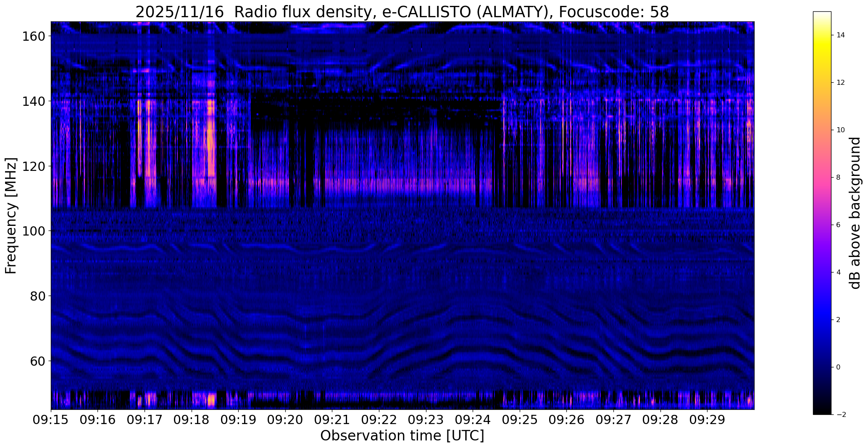The image size is (868, 448).
Task: Click the 09:18 time tick label
Action: 192,419
